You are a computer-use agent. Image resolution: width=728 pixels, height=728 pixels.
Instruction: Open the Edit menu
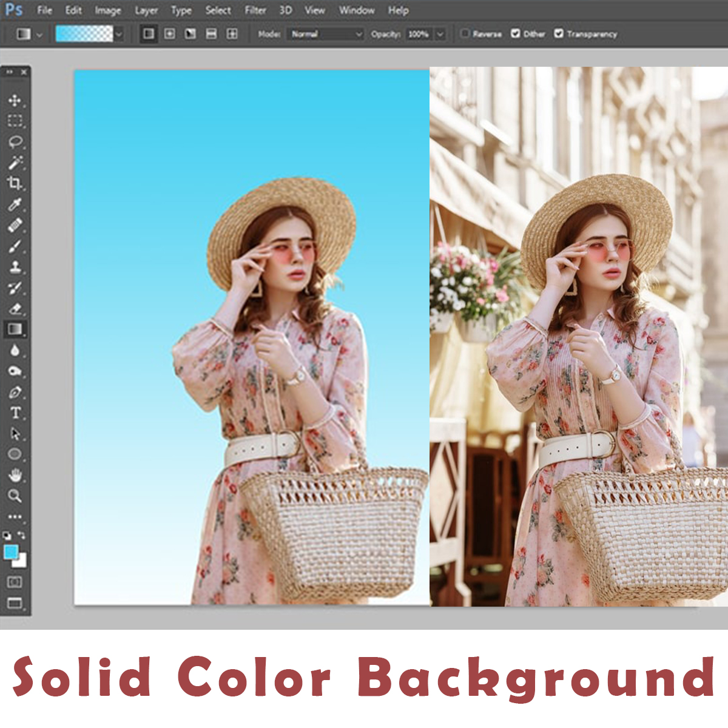(x=73, y=10)
